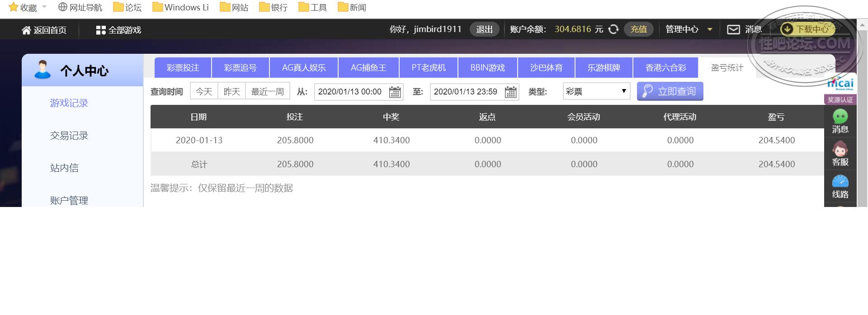Open the 消息 envelope icon

pos(733,29)
